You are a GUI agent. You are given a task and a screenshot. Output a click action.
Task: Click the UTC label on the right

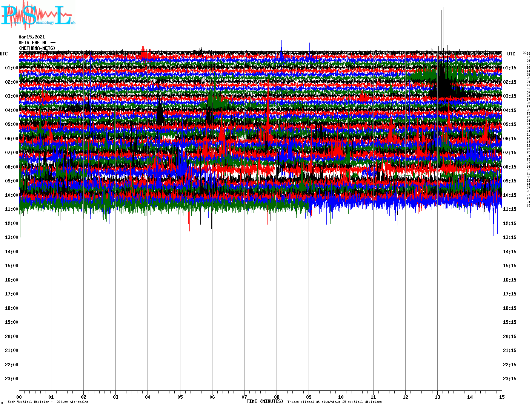(511, 54)
